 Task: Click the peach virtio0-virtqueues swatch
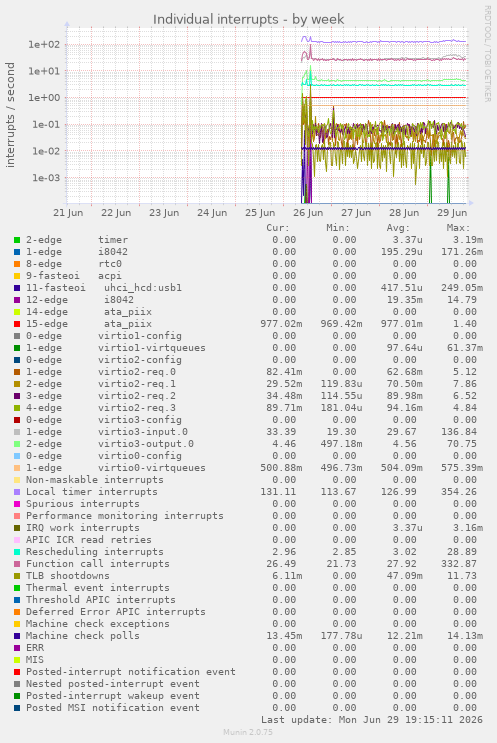coord(17,468)
